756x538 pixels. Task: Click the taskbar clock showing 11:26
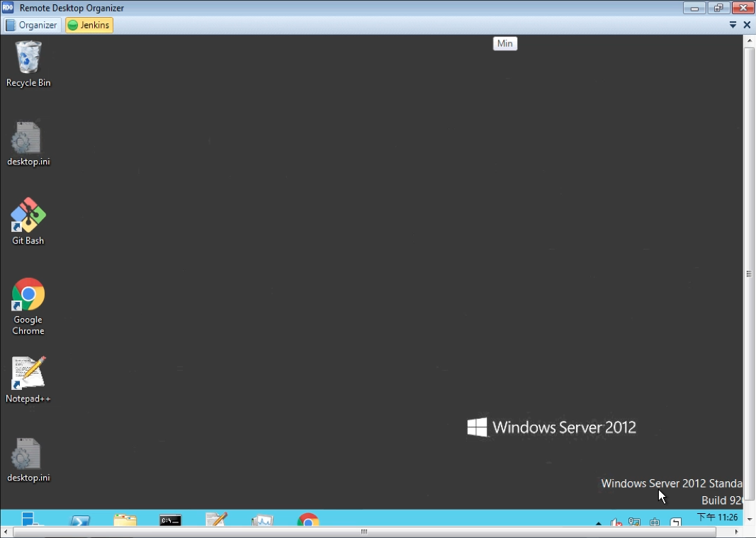tap(718, 517)
